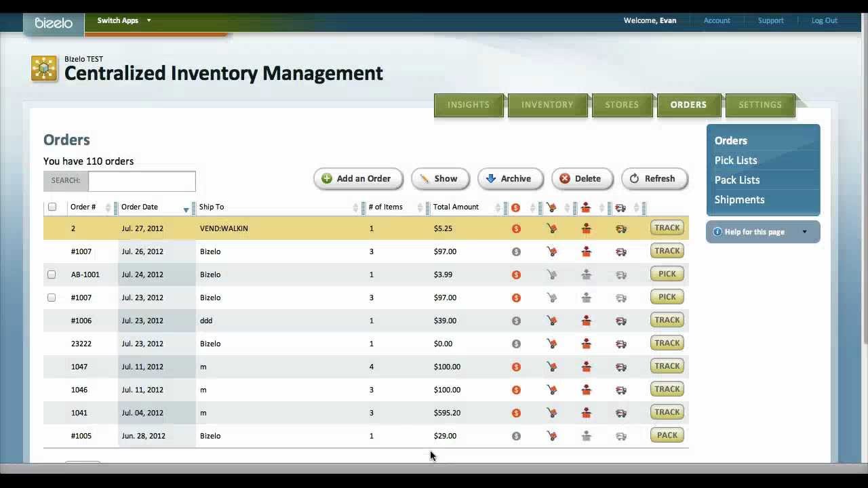Viewport: 868px width, 488px height.
Task: Click the shipping truck column header icon
Action: click(x=620, y=208)
